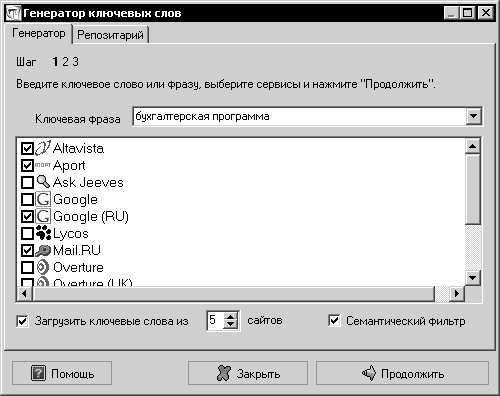Click the horizontal scroll left arrow
The height and width of the screenshot is (396, 500).
coord(24,294)
